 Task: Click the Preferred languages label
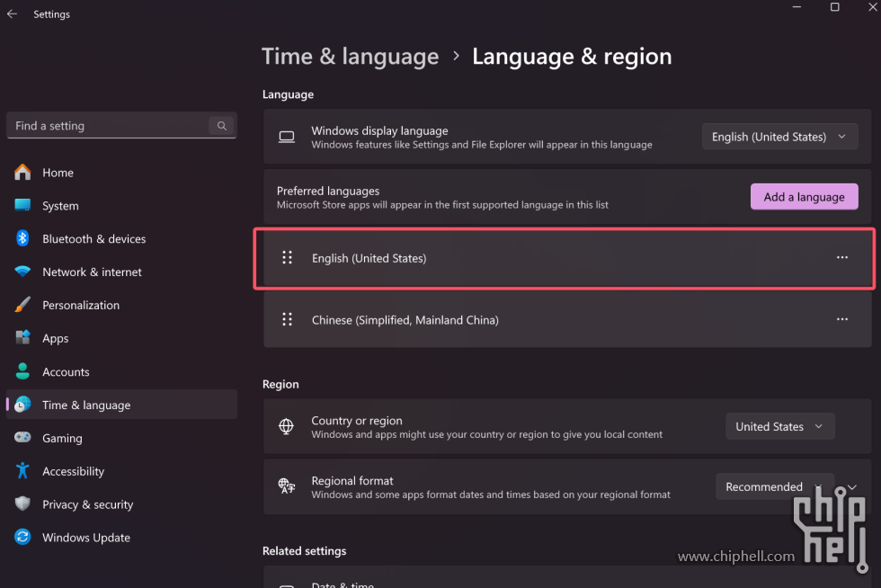pos(328,192)
